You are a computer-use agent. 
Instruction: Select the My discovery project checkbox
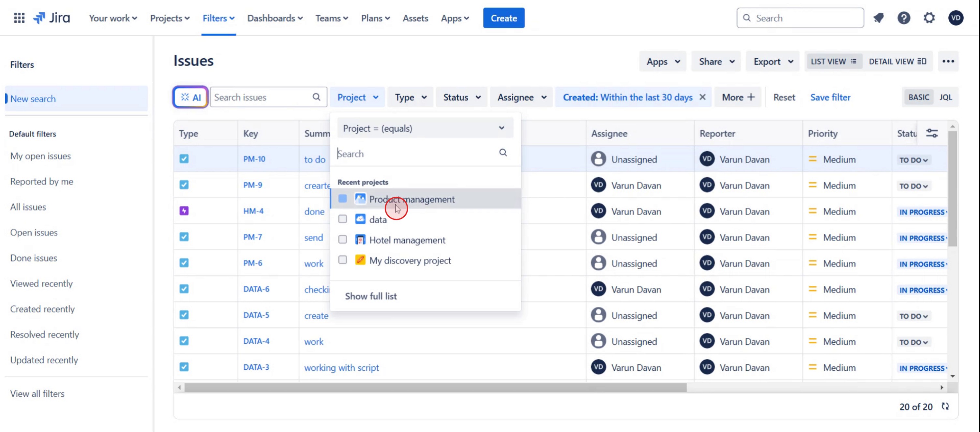[x=342, y=260]
